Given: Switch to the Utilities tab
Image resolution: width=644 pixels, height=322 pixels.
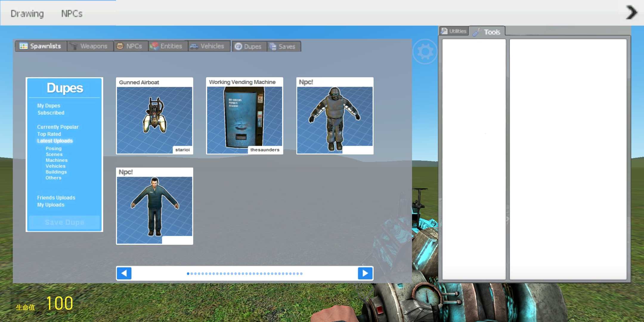Looking at the screenshot, I should [x=454, y=31].
